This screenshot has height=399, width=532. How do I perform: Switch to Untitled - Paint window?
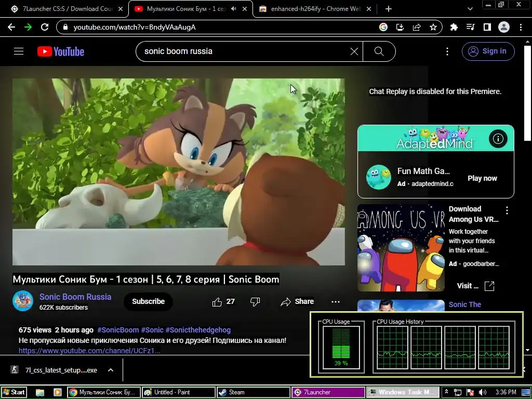[179, 392]
